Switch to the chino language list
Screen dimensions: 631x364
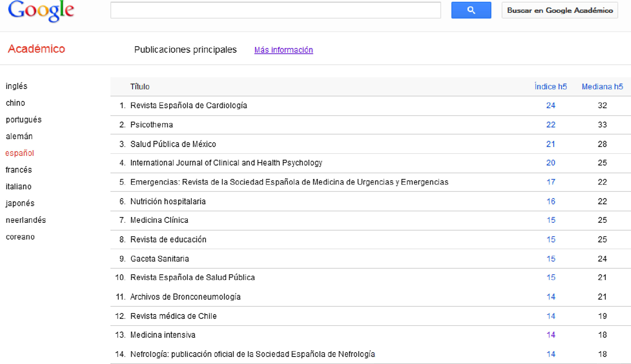(16, 103)
